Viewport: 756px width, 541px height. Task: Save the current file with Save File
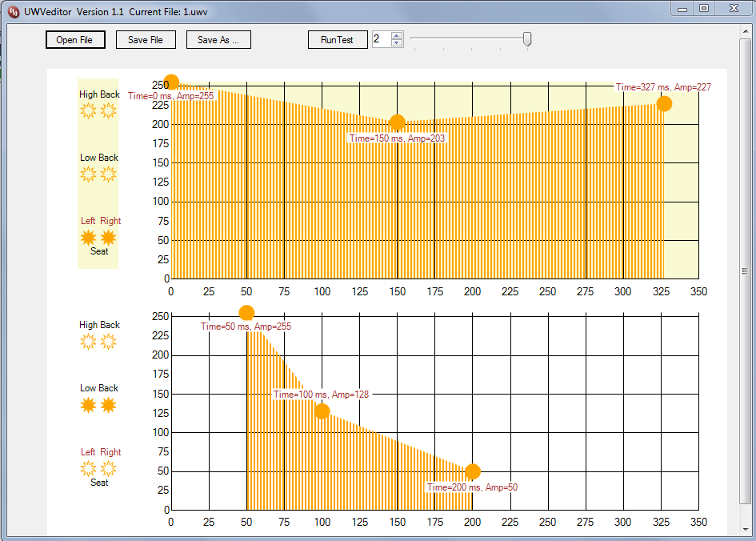pos(146,39)
